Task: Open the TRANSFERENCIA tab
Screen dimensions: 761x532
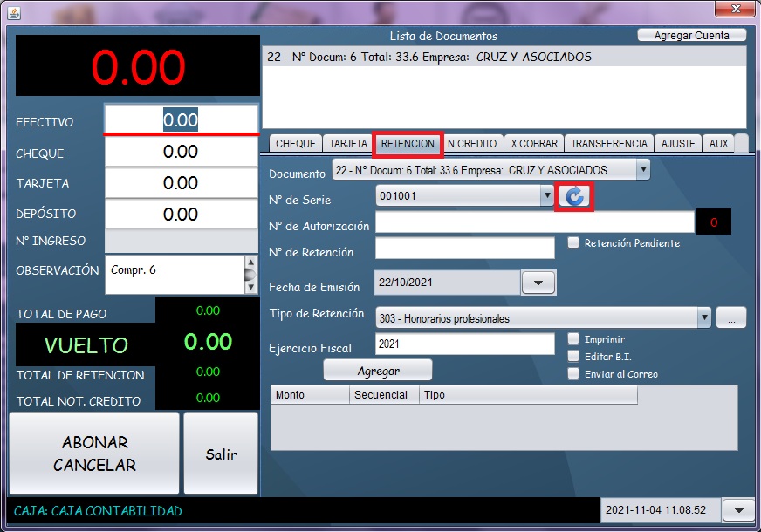Action: [609, 144]
